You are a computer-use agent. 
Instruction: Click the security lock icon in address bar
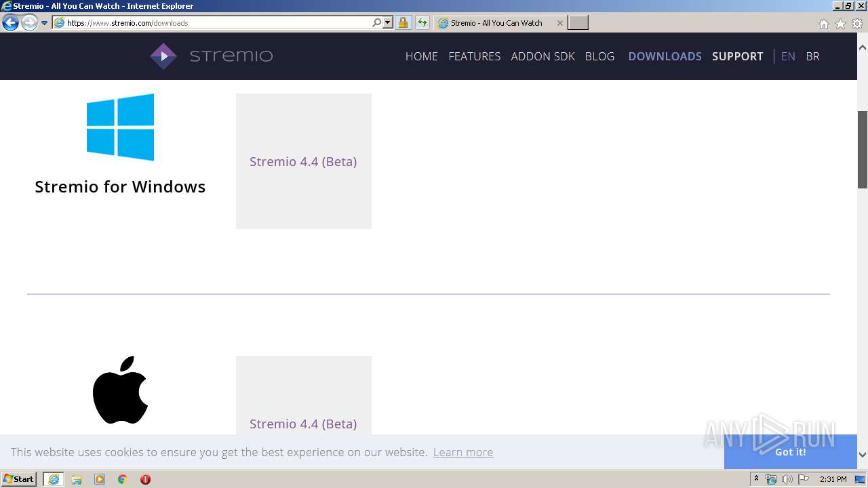click(403, 22)
